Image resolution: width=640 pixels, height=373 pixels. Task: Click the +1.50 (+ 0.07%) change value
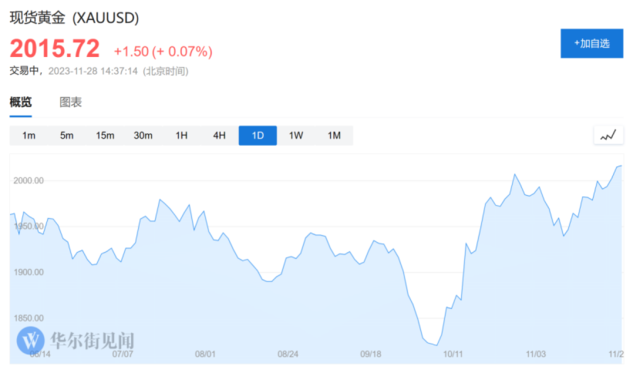tap(163, 51)
